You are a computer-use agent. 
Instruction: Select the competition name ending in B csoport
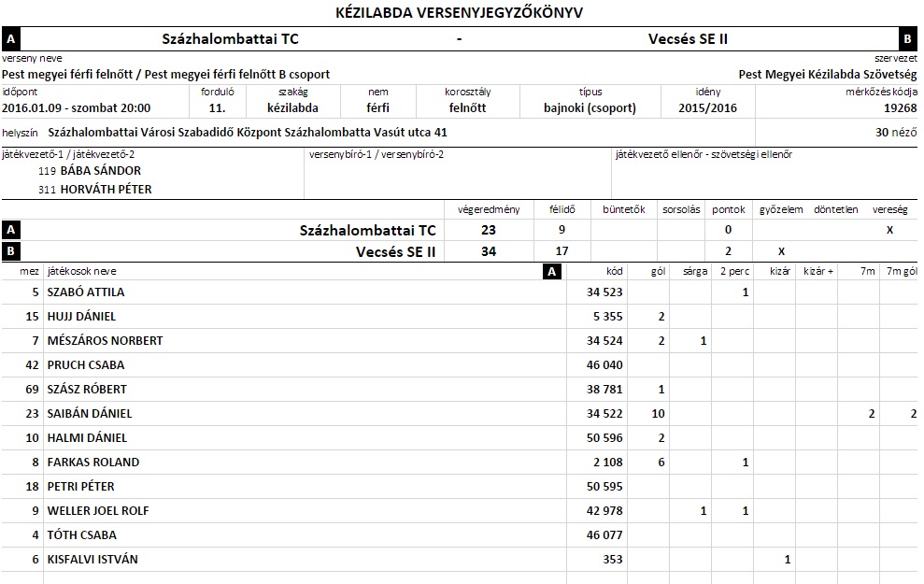pos(165,75)
